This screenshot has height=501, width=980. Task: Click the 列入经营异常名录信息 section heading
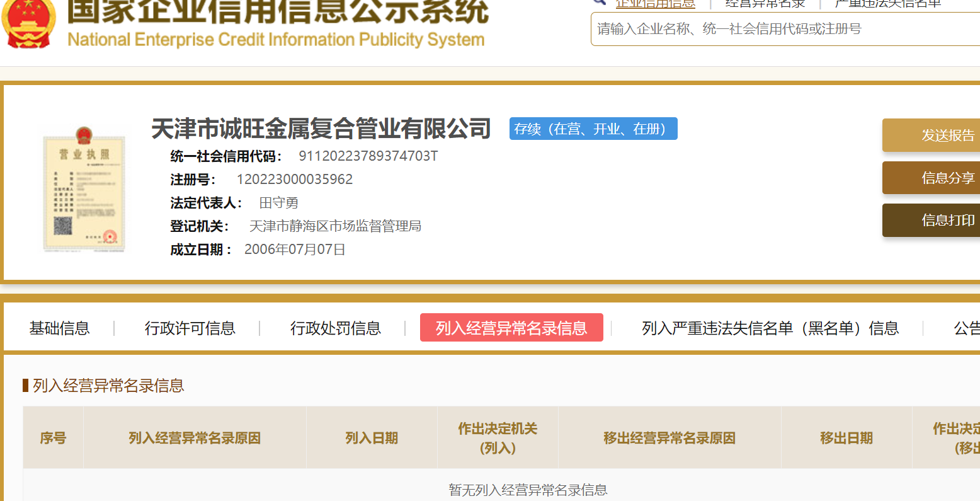[x=108, y=386]
